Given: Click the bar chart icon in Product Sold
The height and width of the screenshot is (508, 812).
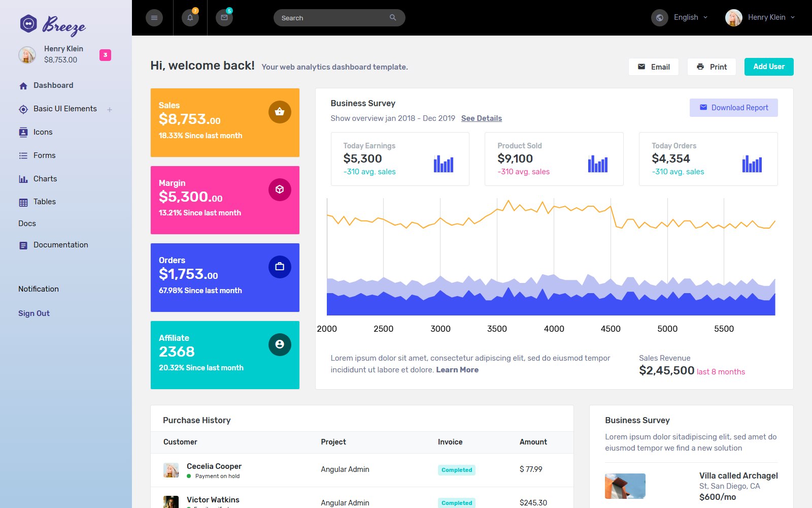Looking at the screenshot, I should 598,164.
